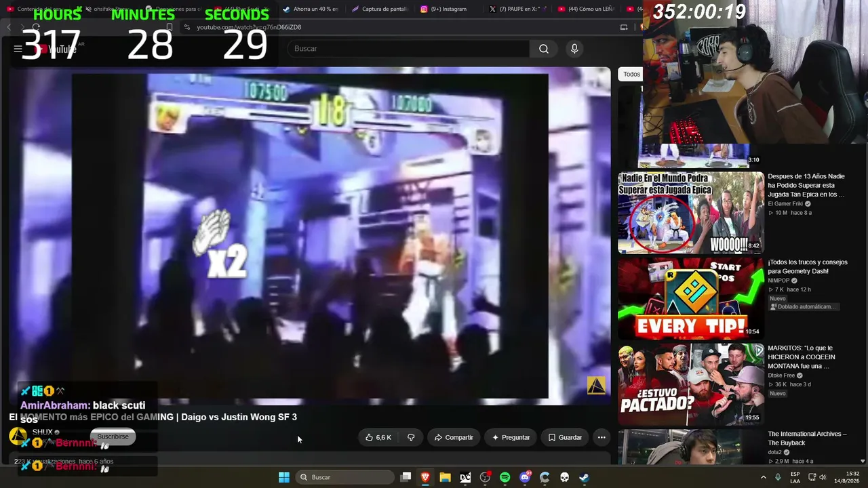868x488 pixels.
Task: Open the round app with red badge
Action: click(485, 477)
